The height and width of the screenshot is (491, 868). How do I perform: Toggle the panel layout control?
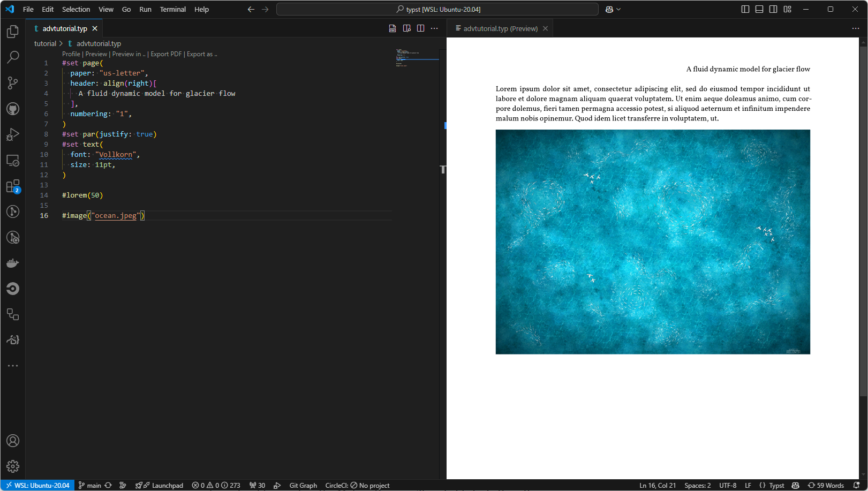[759, 9]
